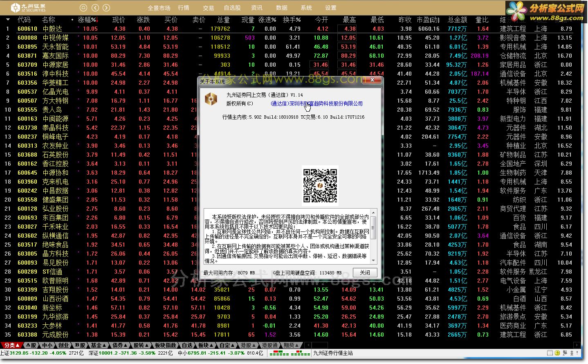Click the JZ Securities logo in title bar
This screenshot has width=588, height=364.
[x=28, y=7]
